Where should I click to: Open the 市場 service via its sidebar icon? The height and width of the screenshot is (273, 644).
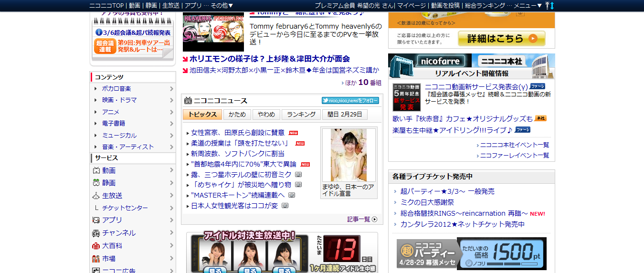[96, 259]
